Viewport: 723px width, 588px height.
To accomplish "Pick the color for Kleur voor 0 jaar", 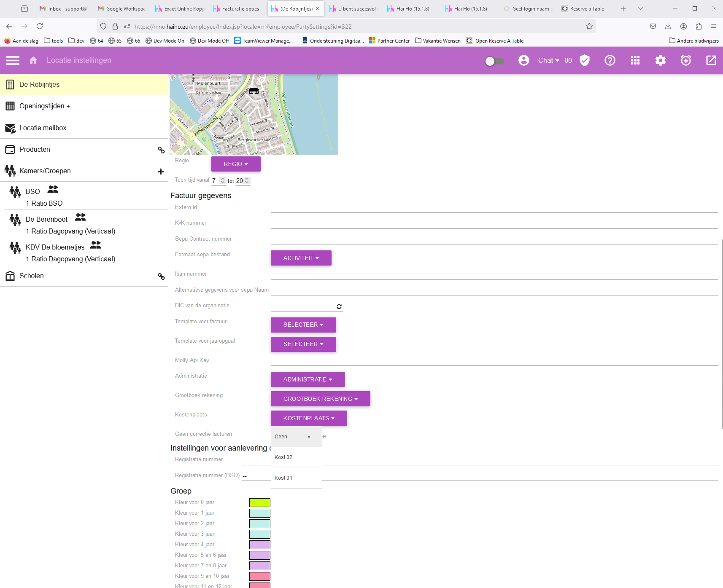I will click(x=259, y=502).
